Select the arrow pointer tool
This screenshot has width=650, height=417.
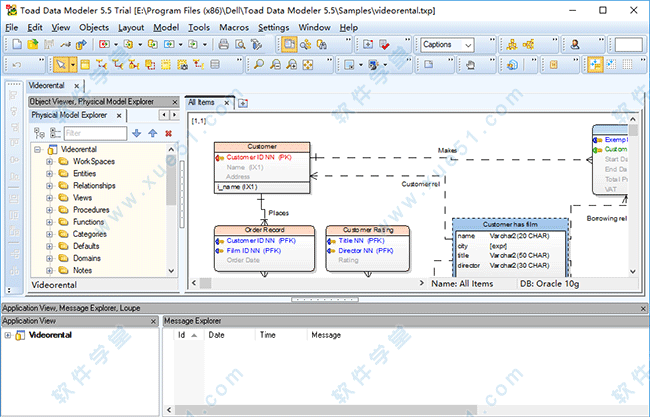tap(61, 65)
